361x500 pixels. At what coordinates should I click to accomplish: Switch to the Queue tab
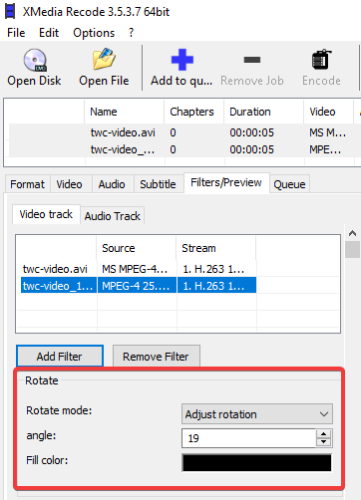pyautogui.click(x=289, y=184)
